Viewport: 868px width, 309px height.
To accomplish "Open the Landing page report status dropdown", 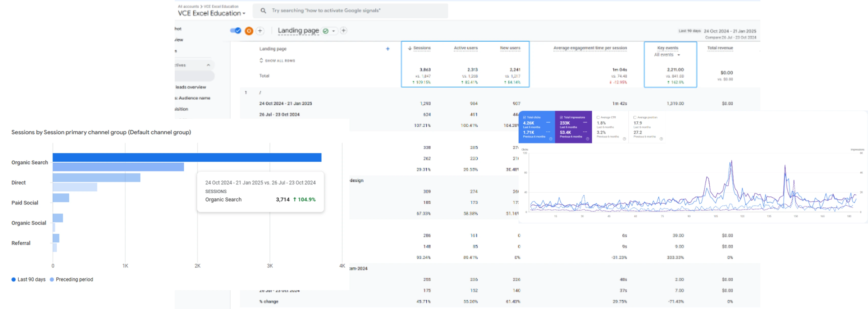I will click(329, 31).
